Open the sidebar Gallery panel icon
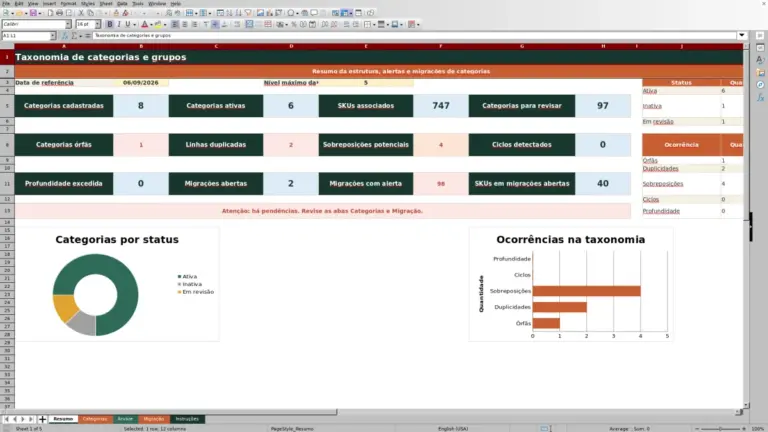Screen dimensions: 768x432 760,72
